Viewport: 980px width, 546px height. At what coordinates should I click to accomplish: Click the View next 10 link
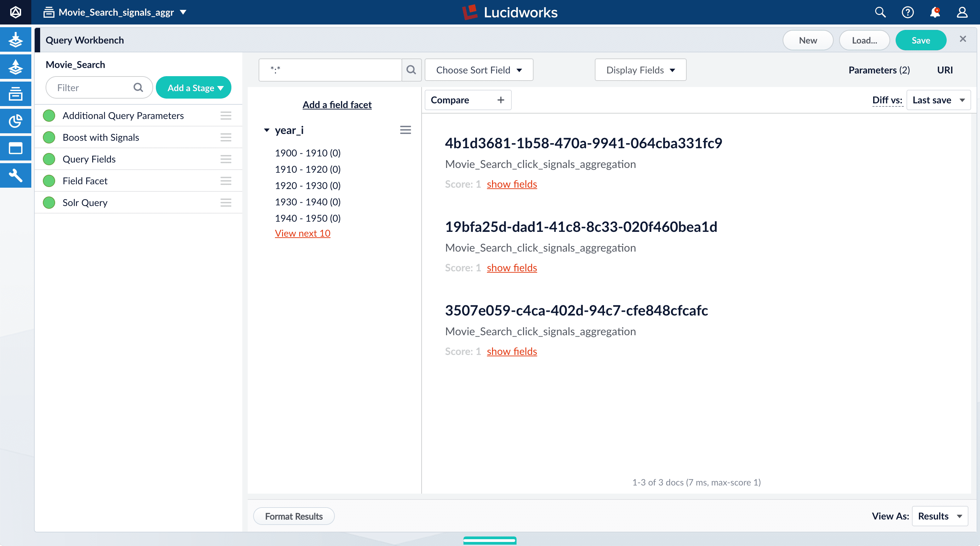click(303, 233)
